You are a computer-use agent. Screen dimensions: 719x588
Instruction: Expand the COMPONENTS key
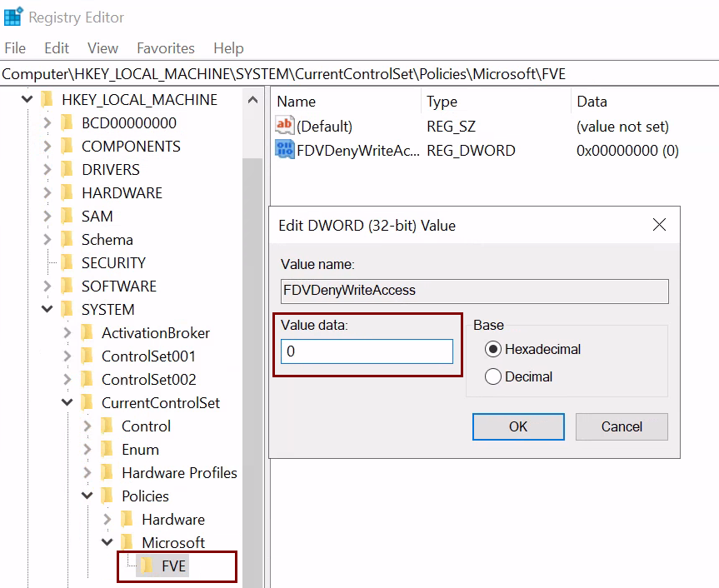(47, 146)
